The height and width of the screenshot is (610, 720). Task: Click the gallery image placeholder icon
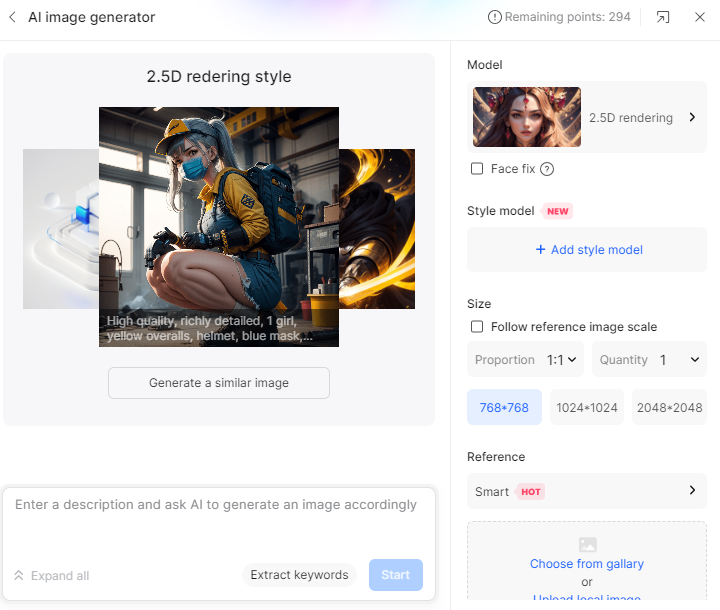click(x=587, y=545)
